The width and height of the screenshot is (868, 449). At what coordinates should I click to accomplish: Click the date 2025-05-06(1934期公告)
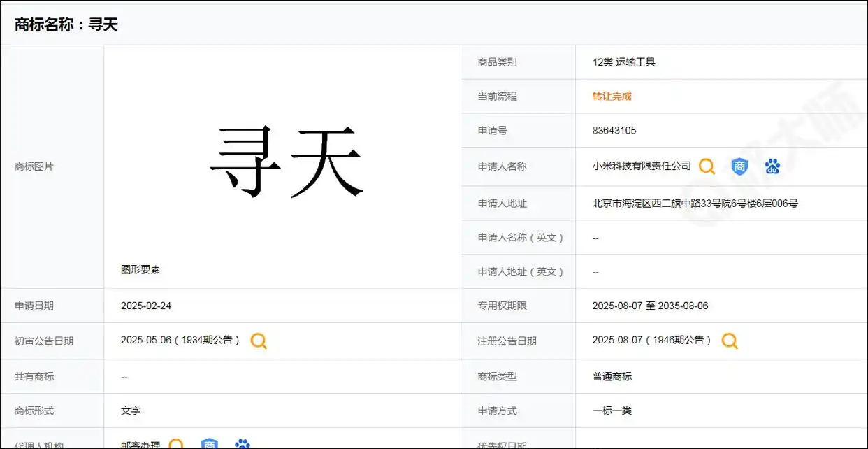coord(180,341)
